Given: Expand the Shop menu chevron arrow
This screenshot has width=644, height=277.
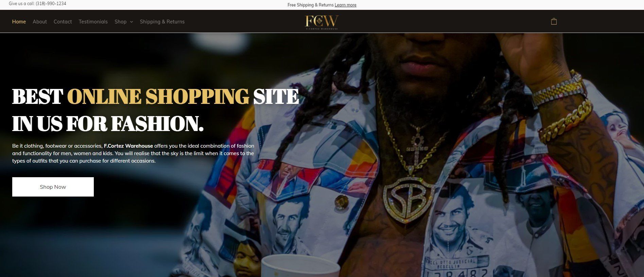Looking at the screenshot, I should (132, 22).
